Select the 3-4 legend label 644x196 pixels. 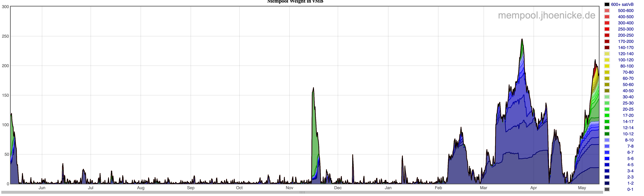[630, 171]
